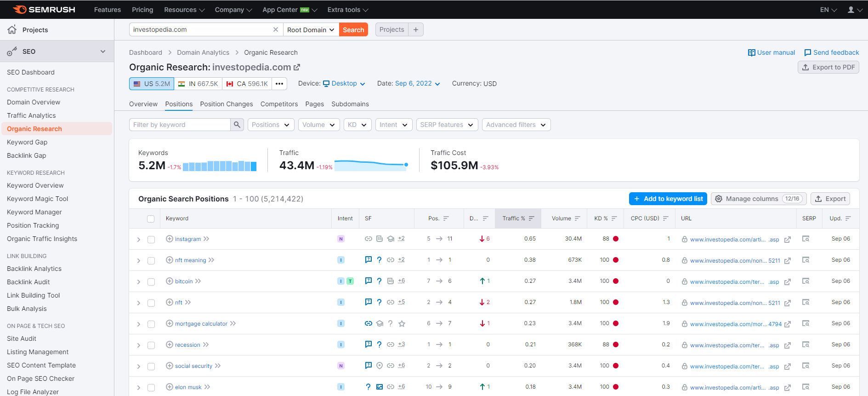This screenshot has width=868, height=396.
Task: Switch to the Position Changes tab
Action: [x=226, y=104]
